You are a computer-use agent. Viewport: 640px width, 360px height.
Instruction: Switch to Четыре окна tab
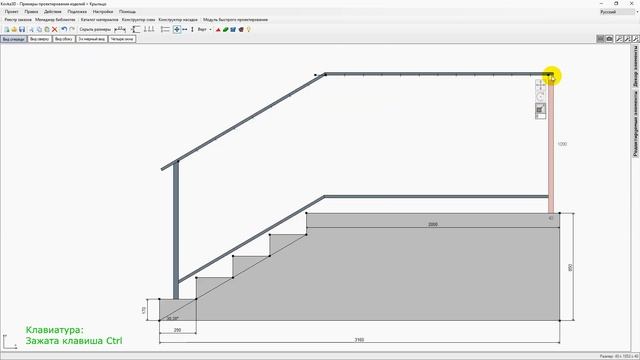click(122, 39)
